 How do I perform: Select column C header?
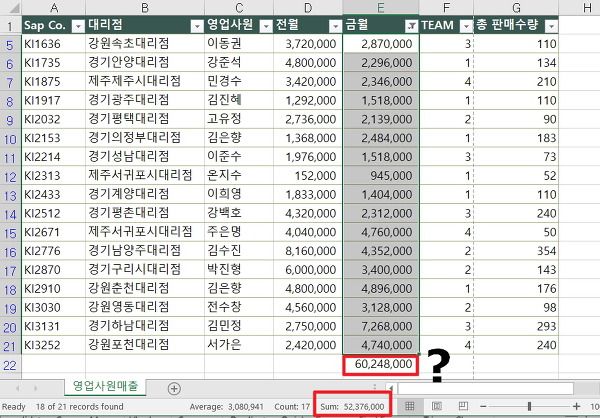[x=239, y=8]
